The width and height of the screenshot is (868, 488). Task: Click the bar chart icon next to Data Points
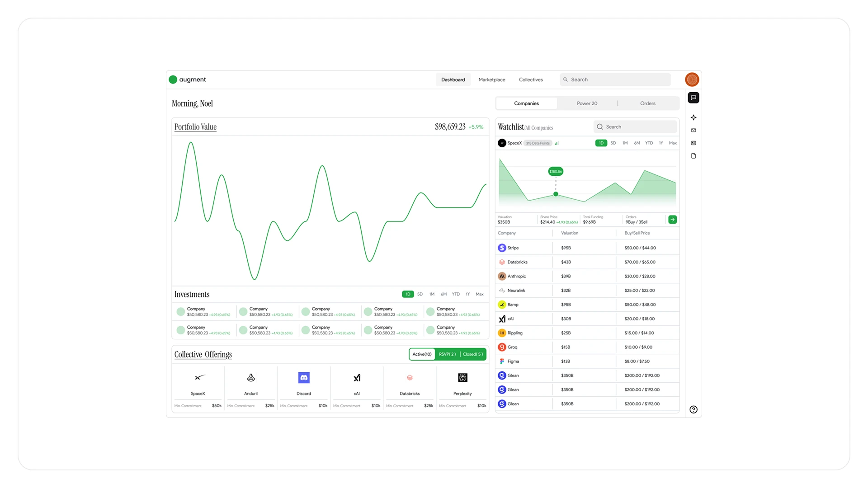point(557,143)
